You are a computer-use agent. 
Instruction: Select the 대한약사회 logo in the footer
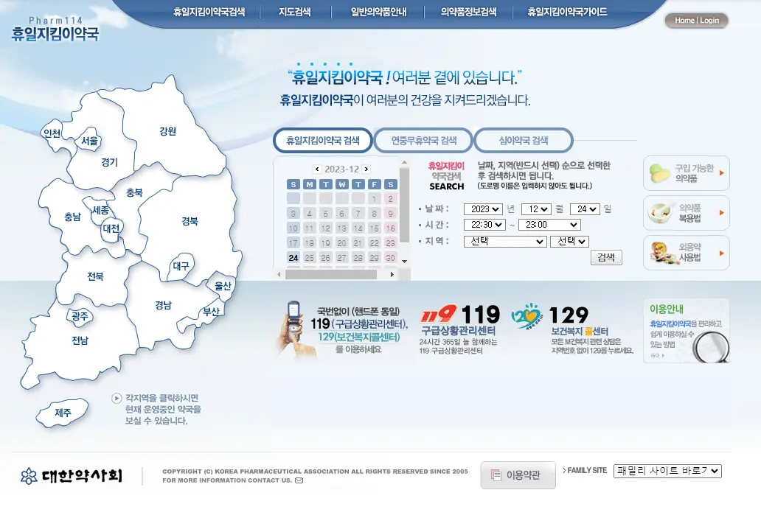[70, 475]
